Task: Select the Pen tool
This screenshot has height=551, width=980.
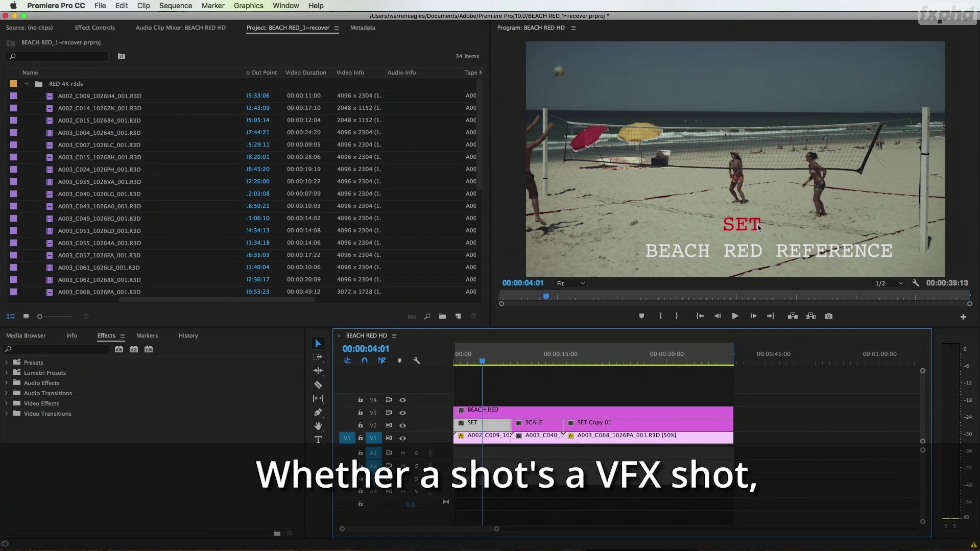Action: tap(318, 412)
